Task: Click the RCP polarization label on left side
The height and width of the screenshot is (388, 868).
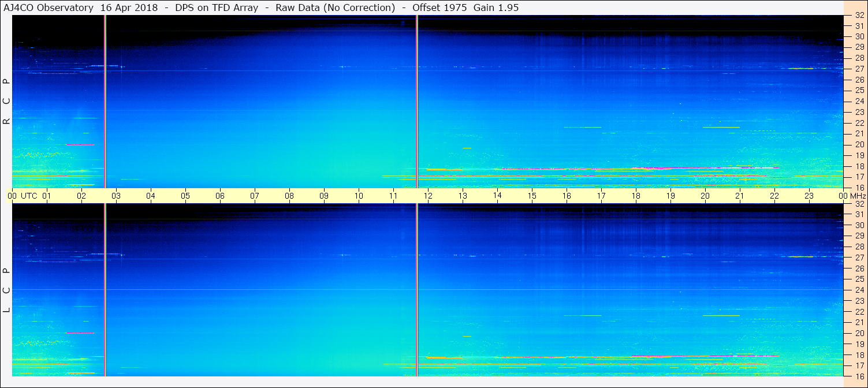Action: [7, 101]
